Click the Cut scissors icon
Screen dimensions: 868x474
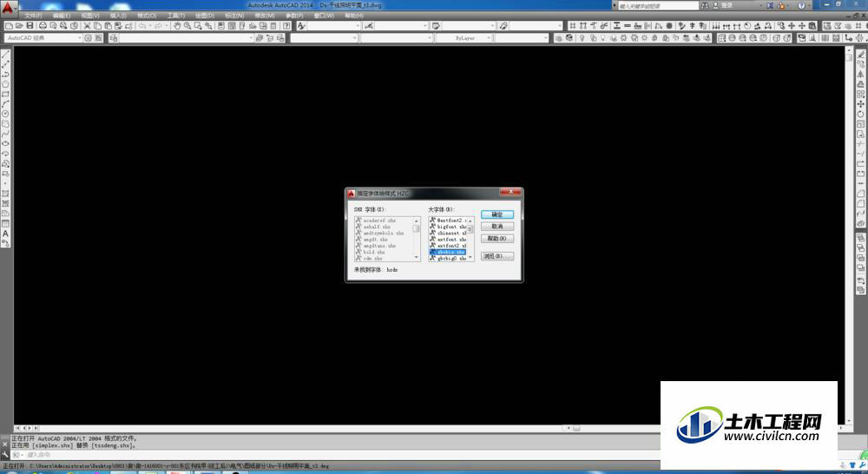tap(87, 25)
